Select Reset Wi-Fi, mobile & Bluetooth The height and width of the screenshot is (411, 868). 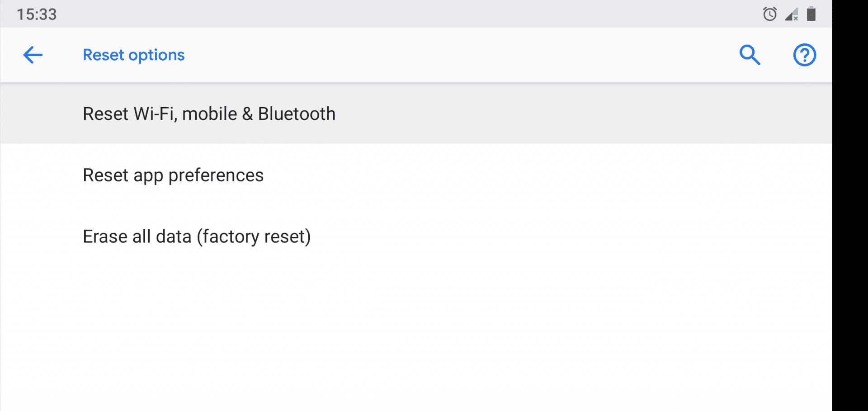(x=209, y=113)
